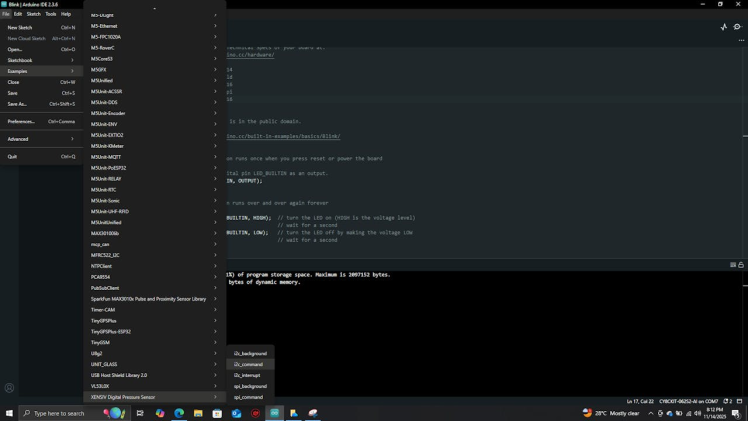Open Task View on taskbar
748x421 pixels.
(x=140, y=413)
